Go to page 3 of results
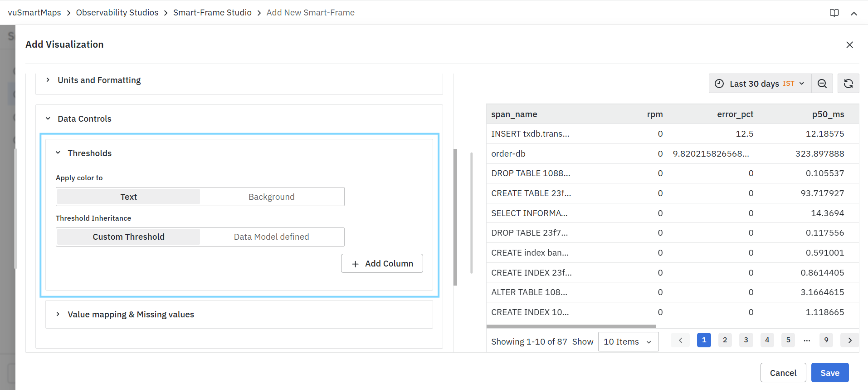This screenshot has height=390, width=868. coord(746,340)
